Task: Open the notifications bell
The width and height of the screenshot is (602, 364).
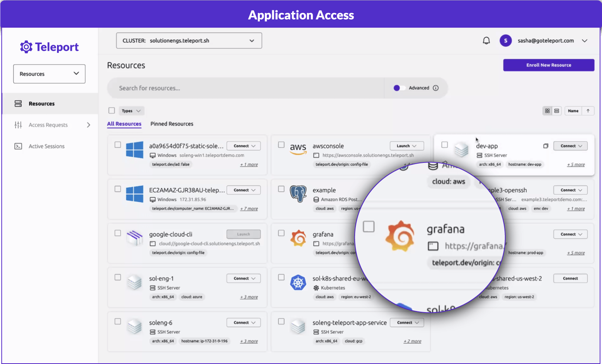Action: (x=486, y=40)
